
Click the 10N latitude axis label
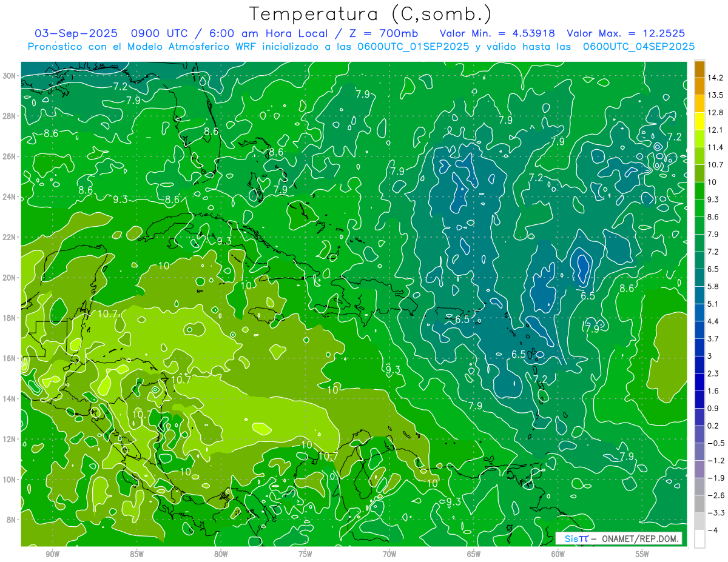[10, 479]
